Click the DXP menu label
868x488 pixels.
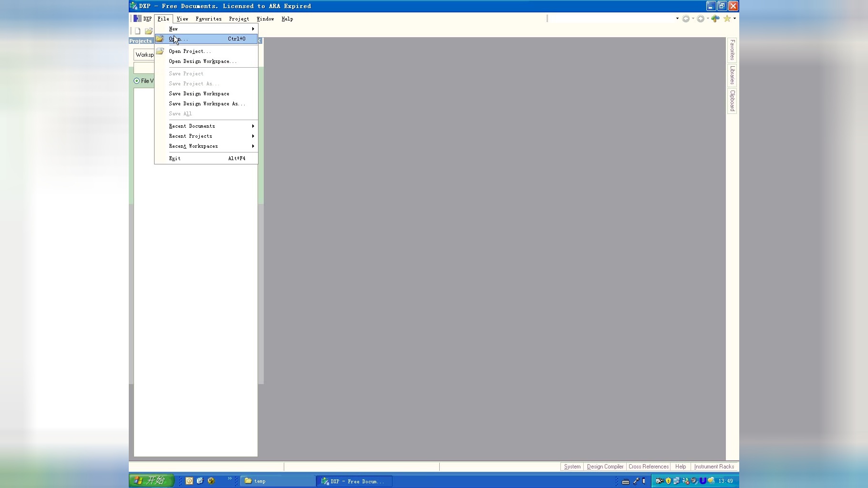pos(147,19)
